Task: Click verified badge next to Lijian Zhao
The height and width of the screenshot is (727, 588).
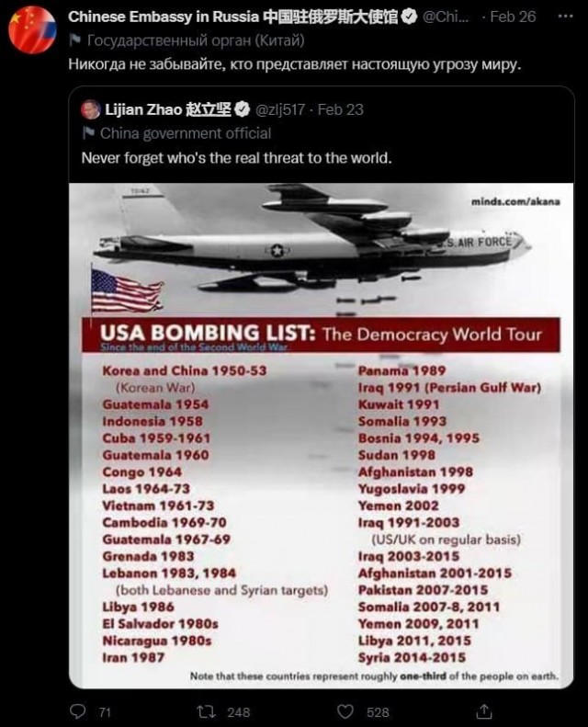Action: pos(243,109)
